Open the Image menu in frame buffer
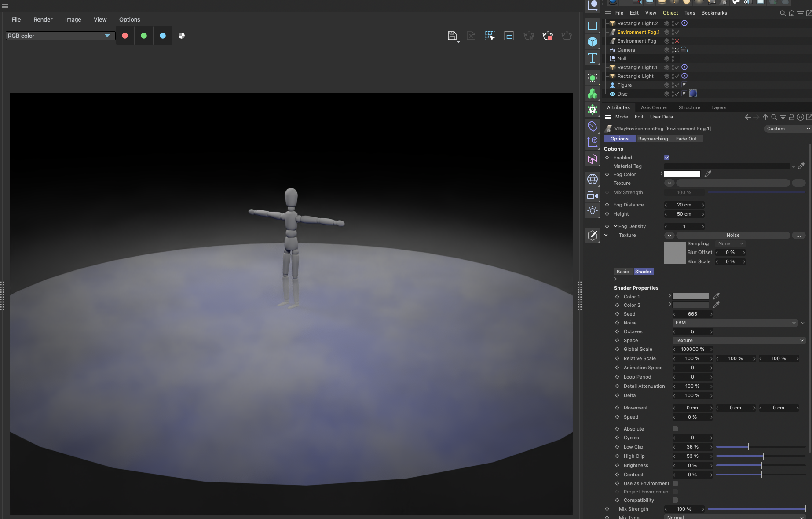The width and height of the screenshot is (812, 519). pos(73,19)
